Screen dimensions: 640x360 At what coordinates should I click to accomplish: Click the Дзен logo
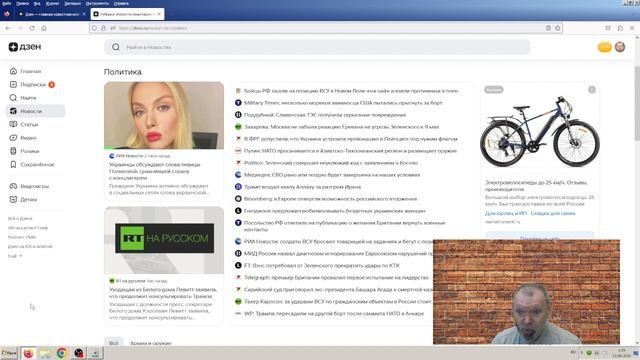pos(25,47)
